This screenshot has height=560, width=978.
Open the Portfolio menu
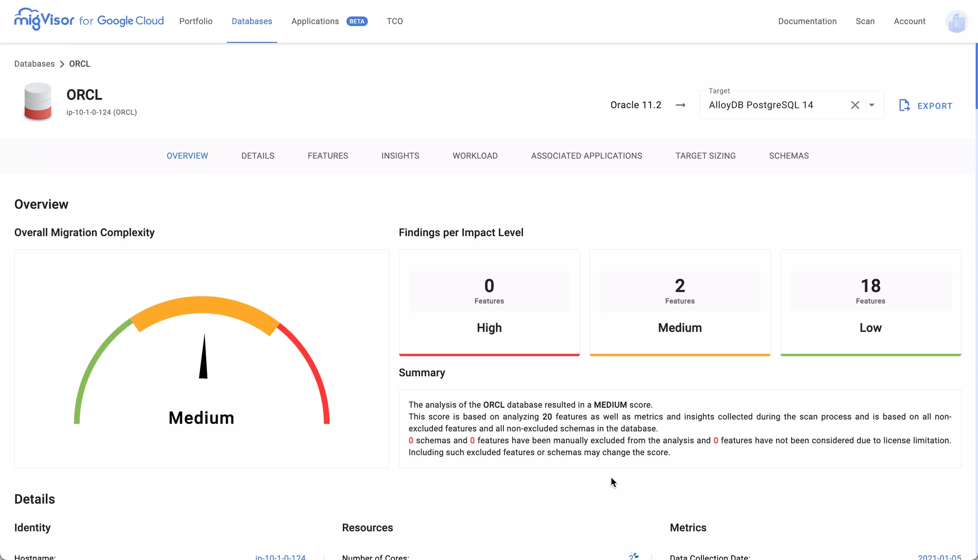(196, 21)
